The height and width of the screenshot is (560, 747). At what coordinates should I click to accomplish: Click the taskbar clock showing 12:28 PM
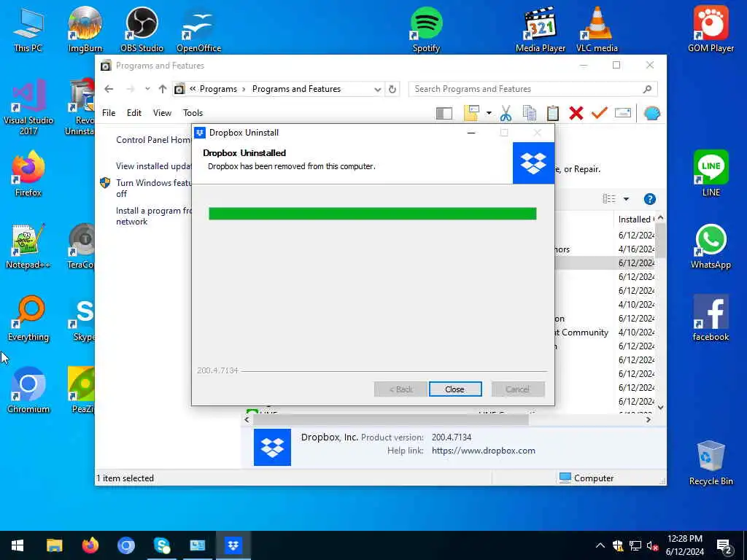pyautogui.click(x=684, y=545)
